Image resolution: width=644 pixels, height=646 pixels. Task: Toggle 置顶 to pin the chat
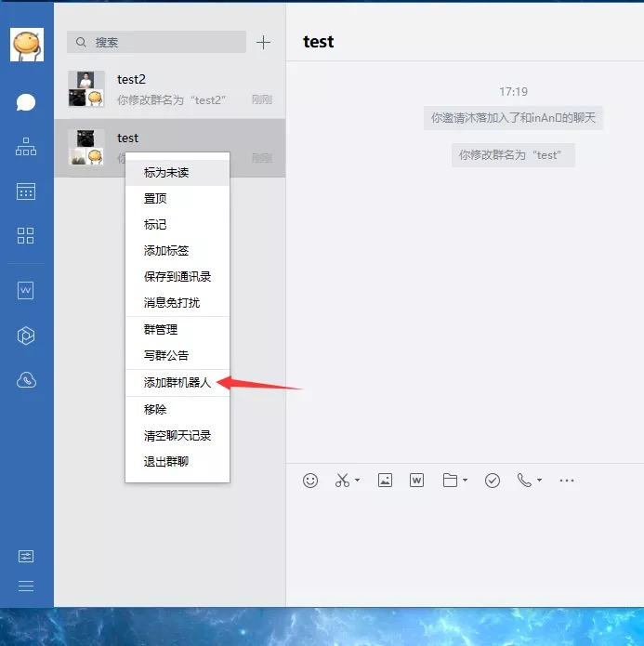155,199
